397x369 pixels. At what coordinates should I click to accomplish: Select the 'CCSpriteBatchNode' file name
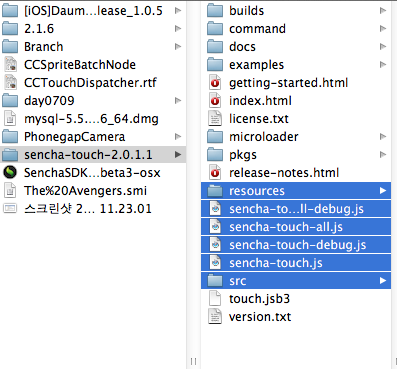click(80, 65)
